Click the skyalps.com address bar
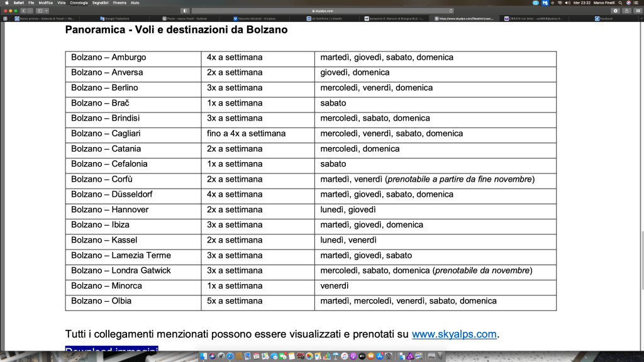 coord(322,11)
